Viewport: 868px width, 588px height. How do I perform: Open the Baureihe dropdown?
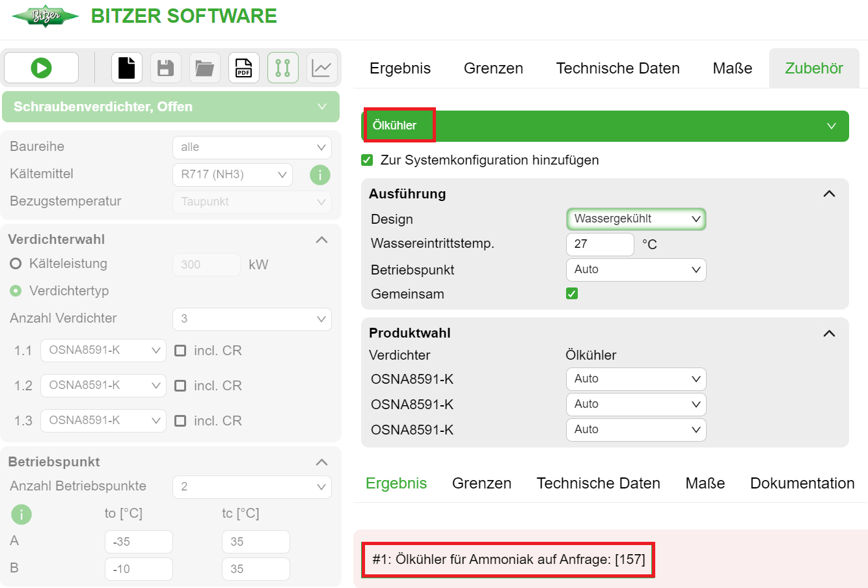pos(252,148)
